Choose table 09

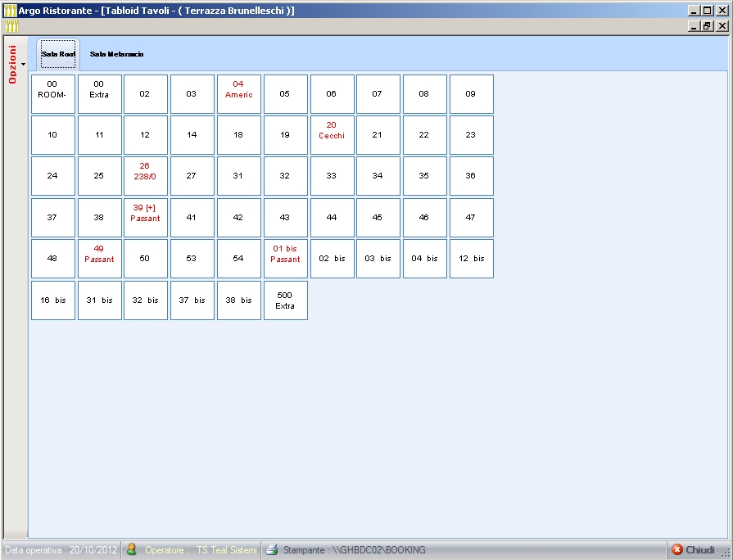472,94
